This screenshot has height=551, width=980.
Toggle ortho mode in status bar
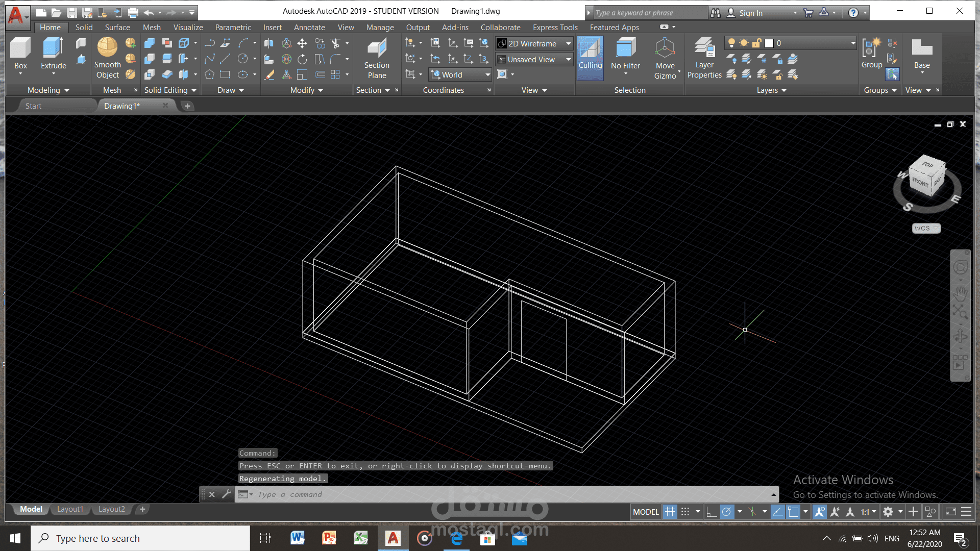(711, 512)
